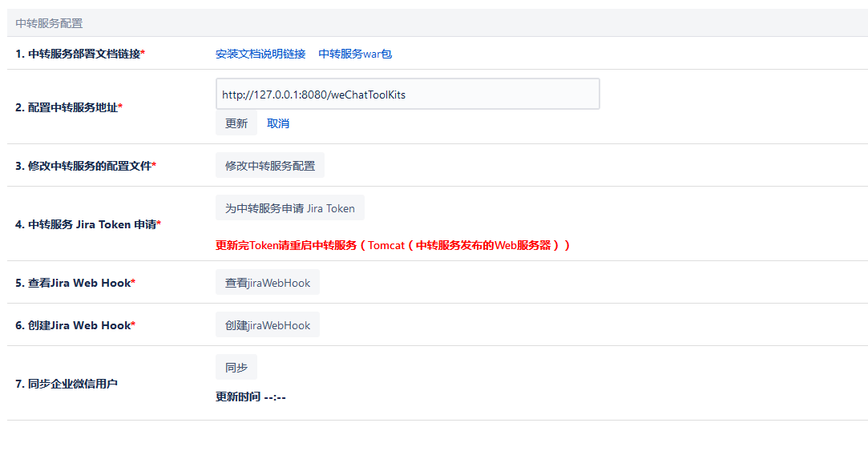Click the 更新时间 timestamp text
The height and width of the screenshot is (455, 868).
pyautogui.click(x=251, y=397)
